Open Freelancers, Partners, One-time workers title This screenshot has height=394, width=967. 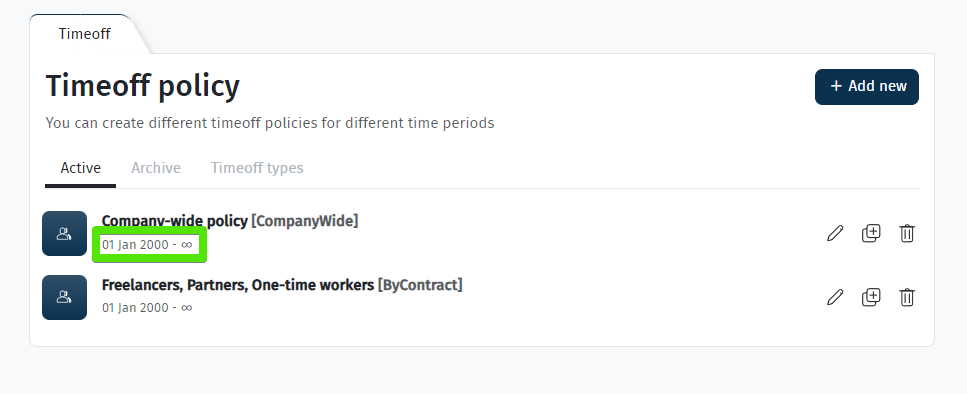pyautogui.click(x=237, y=285)
